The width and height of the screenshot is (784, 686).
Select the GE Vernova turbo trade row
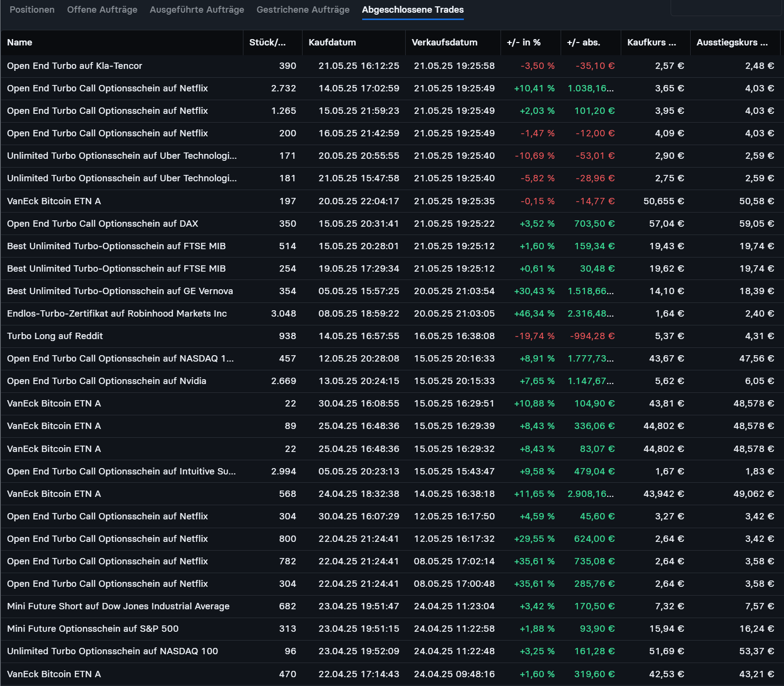[392, 291]
